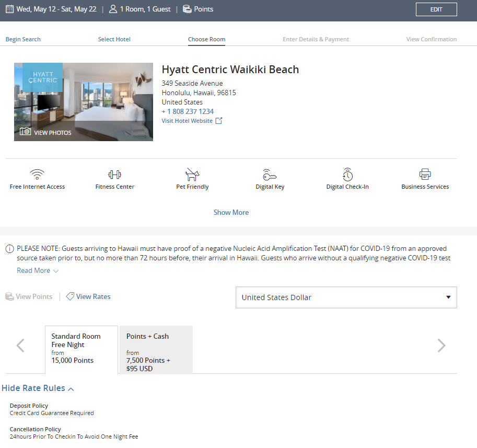This screenshot has width=477, height=448.
Task: Select the Standard Room Free Night tab
Action: [82, 350]
